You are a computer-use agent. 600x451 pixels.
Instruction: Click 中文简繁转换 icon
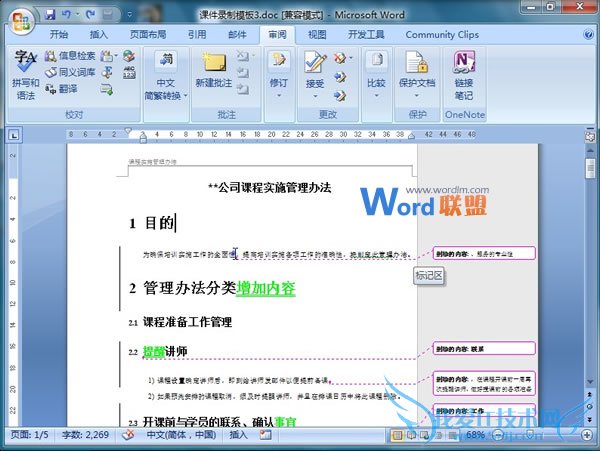point(166,61)
